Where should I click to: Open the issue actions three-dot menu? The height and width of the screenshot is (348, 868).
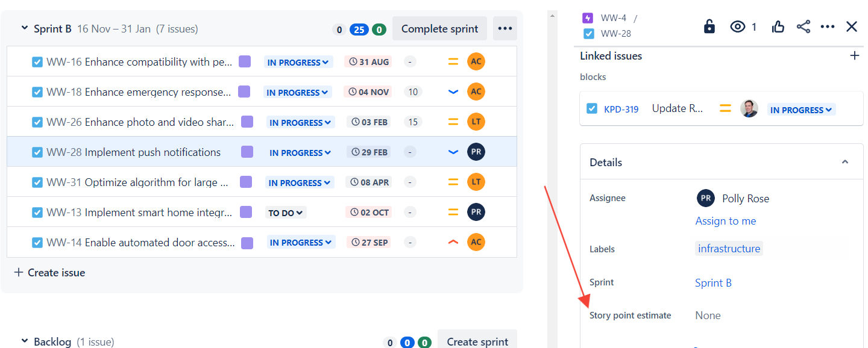(828, 26)
